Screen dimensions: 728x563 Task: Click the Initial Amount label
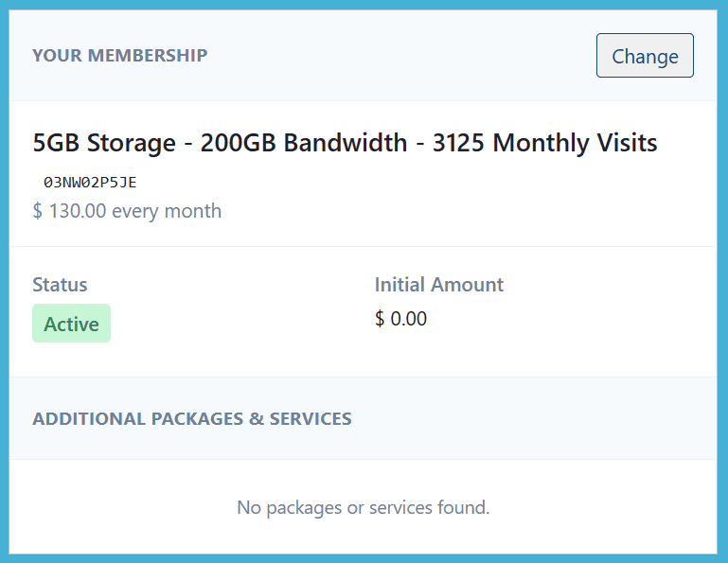[438, 285]
